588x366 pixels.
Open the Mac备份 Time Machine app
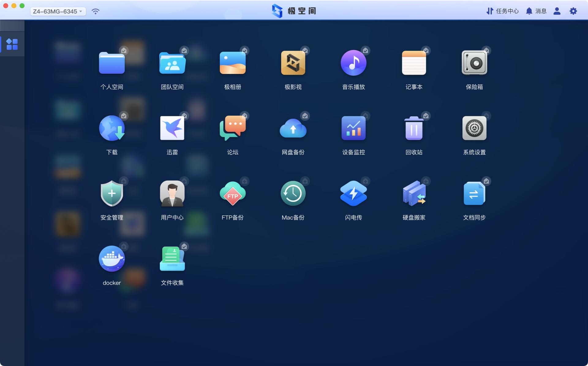point(293,194)
